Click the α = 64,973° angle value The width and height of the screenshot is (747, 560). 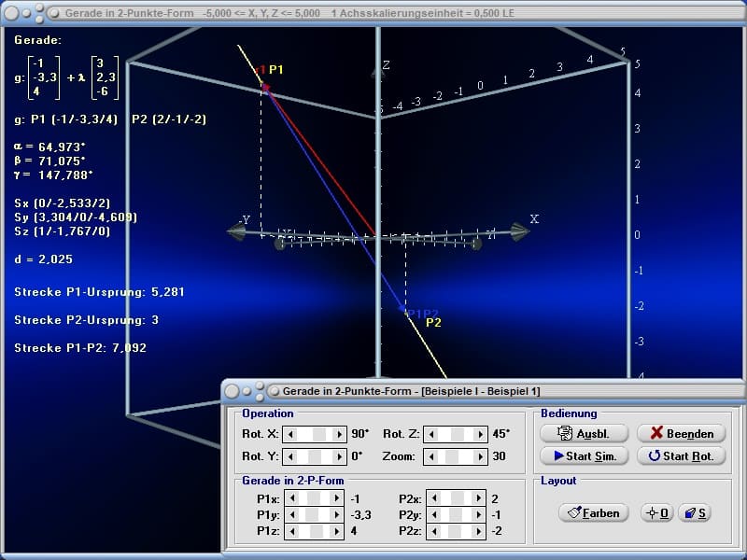point(49,147)
